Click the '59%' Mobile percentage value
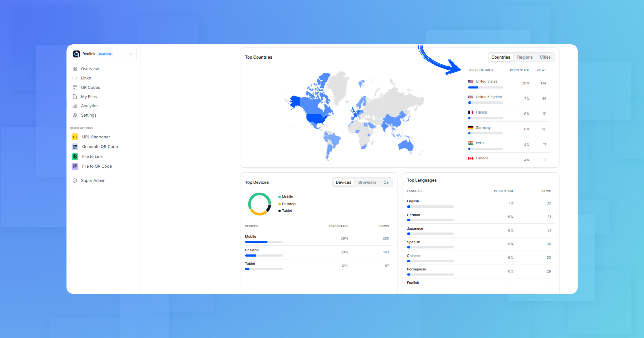Screen dimensions: 644x338 [344, 239]
